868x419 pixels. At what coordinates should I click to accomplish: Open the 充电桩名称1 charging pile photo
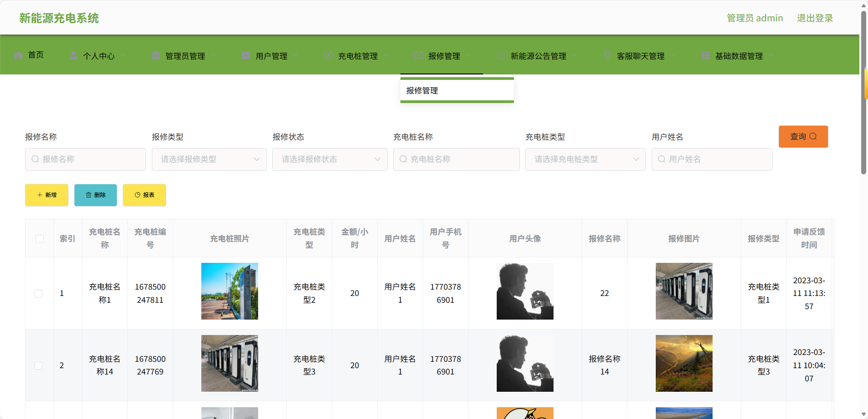coord(229,291)
